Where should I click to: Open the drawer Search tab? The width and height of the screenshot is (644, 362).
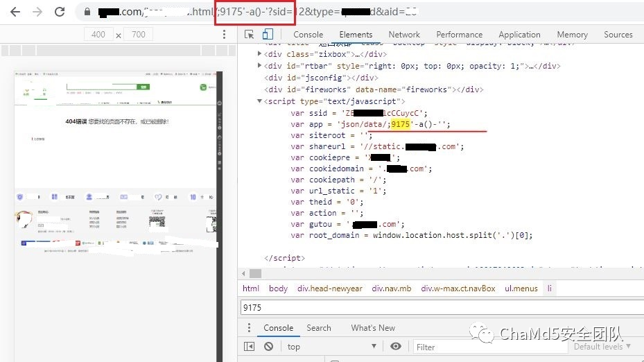pos(319,328)
